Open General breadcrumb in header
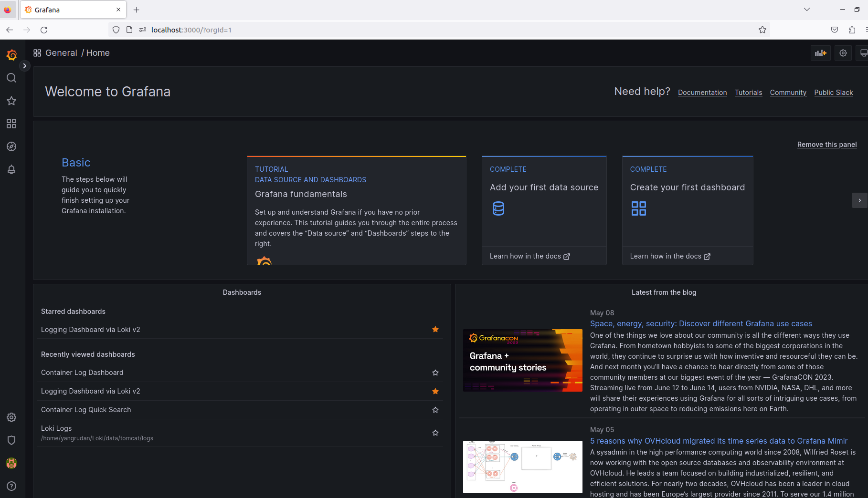868x498 pixels. [x=61, y=53]
